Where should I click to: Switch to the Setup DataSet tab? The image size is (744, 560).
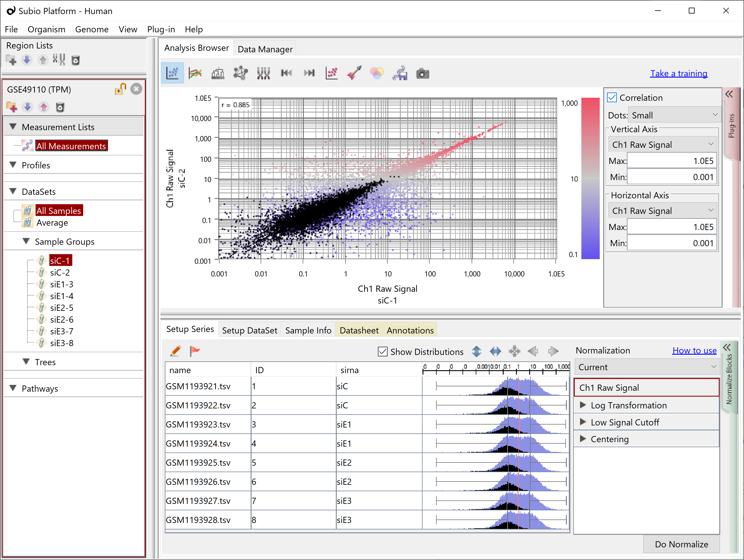point(249,330)
